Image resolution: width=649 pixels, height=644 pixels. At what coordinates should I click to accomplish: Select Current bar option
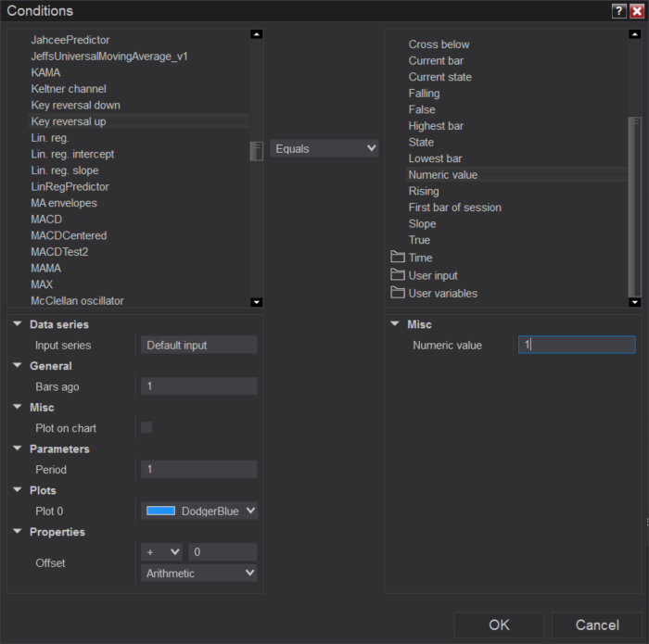[x=437, y=60]
